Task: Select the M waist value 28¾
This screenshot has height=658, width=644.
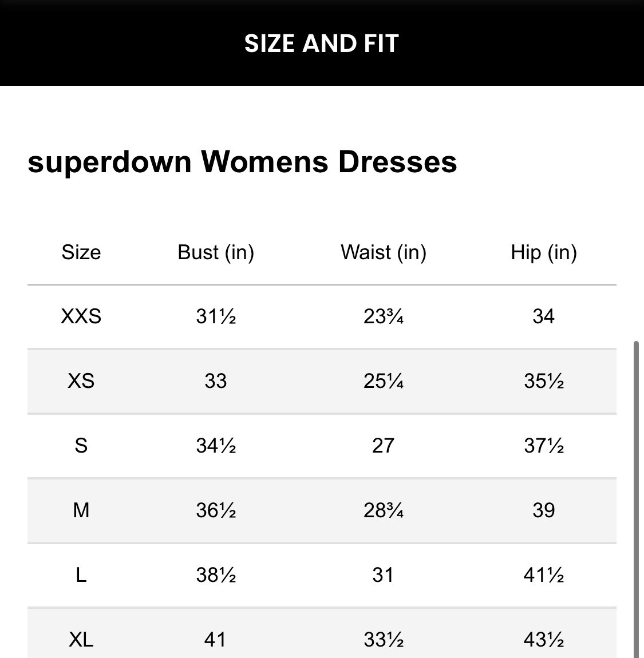Action: 384,510
